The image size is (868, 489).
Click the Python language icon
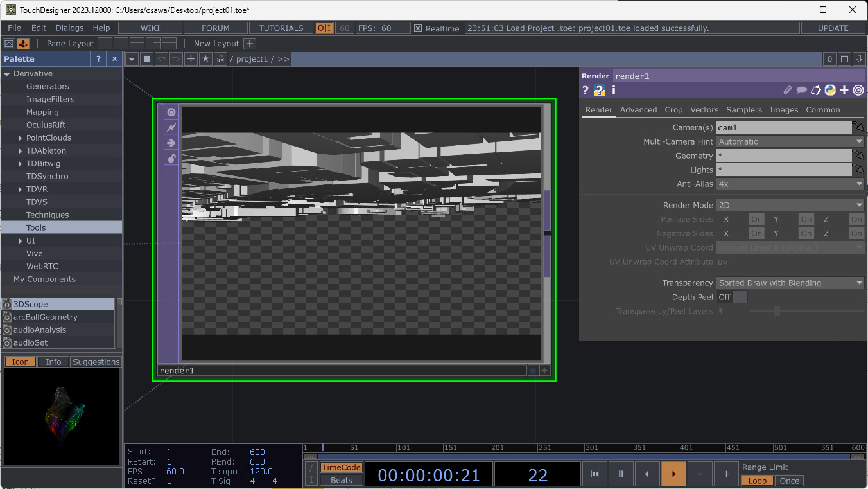coord(830,90)
